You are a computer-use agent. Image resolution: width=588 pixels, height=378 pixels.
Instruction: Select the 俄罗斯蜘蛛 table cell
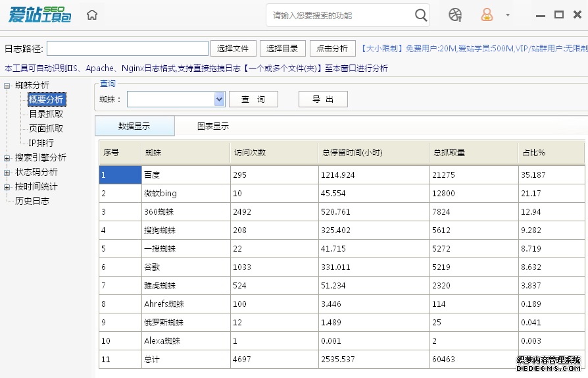[x=186, y=322]
